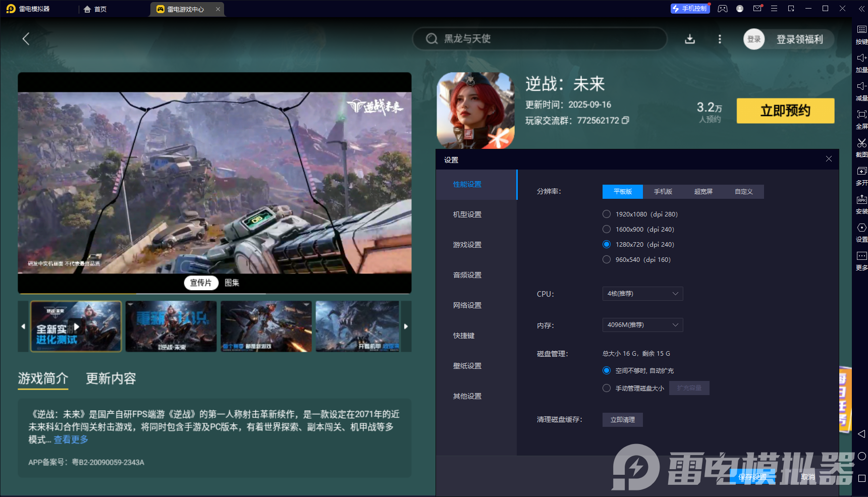Select the 960x540 resolution option
The width and height of the screenshot is (868, 497).
pyautogui.click(x=607, y=260)
